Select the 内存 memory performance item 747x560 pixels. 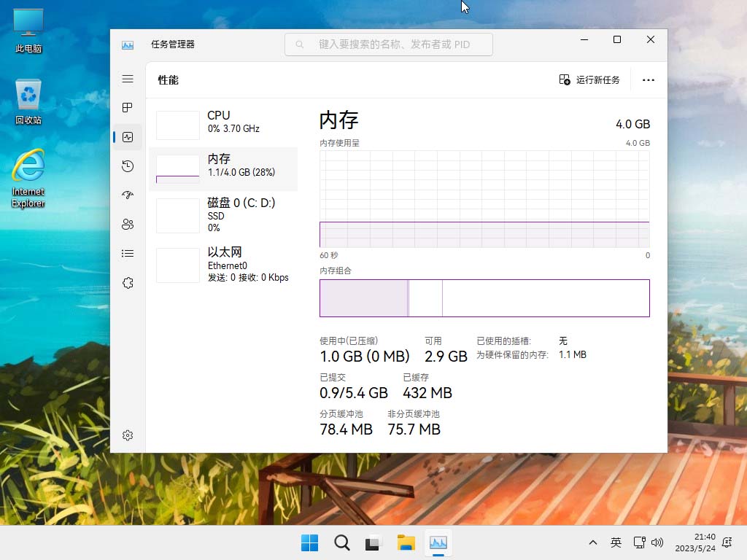coord(223,169)
